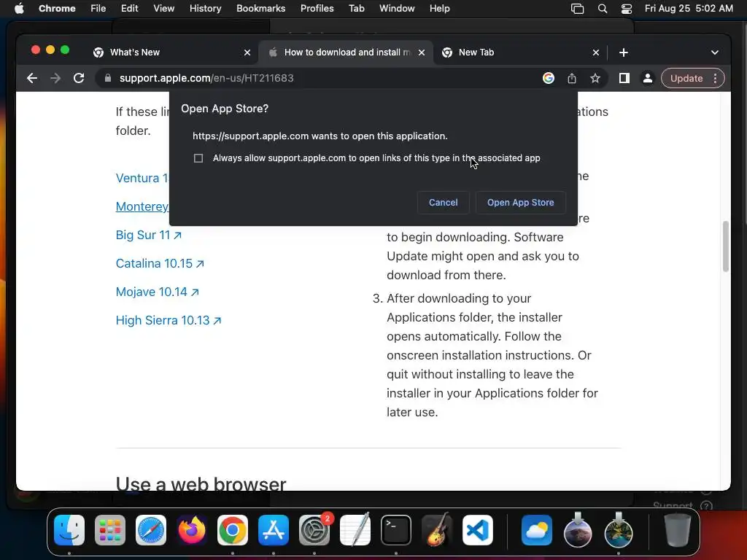
Task: Open a new tab with the plus button
Action: [x=624, y=52]
